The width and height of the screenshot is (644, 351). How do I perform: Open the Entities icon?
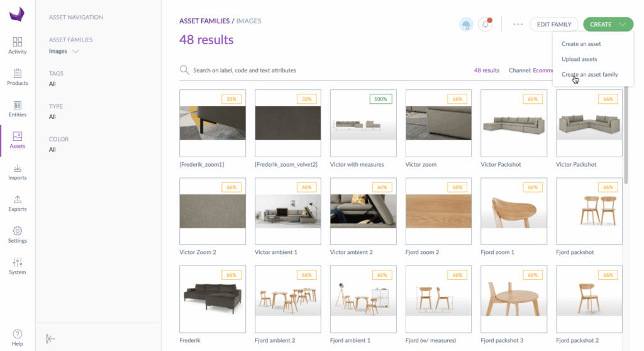tap(18, 105)
